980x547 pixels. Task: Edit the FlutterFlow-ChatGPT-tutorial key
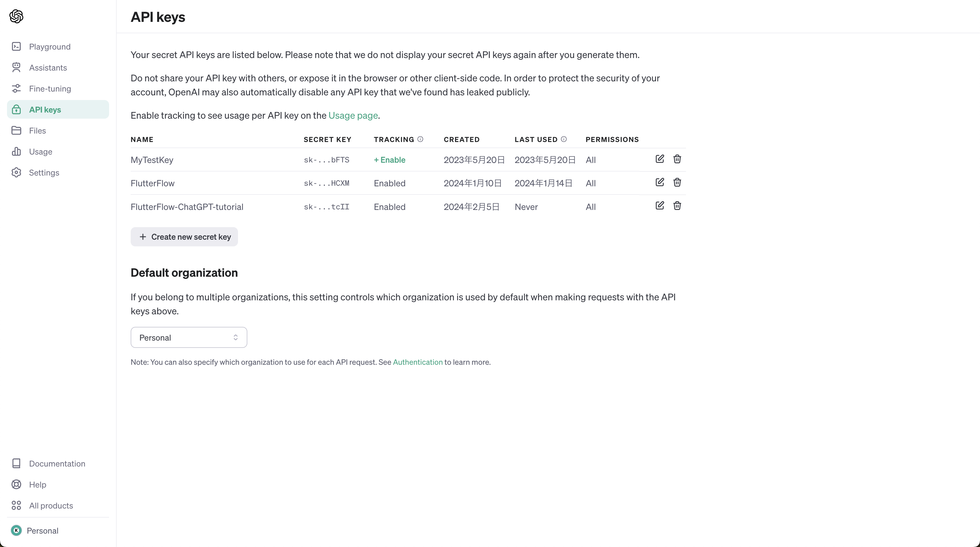point(660,206)
